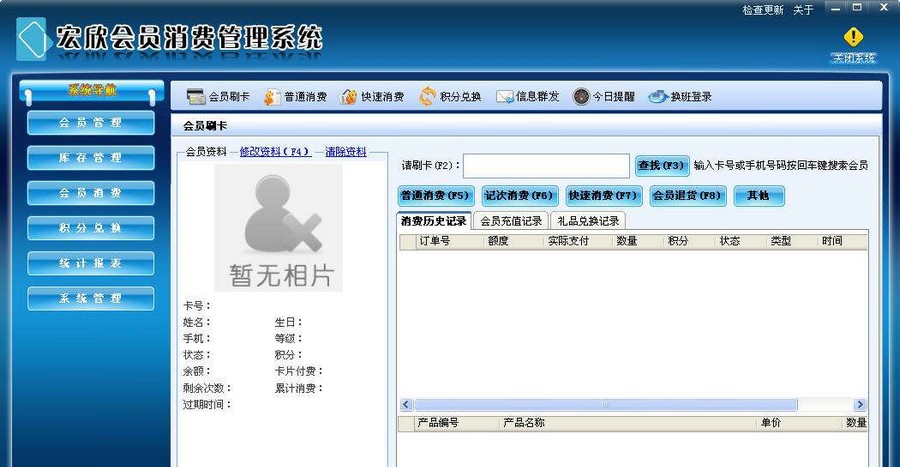Switch to 礼品兑换记录 tab
900x467 pixels.
point(588,221)
